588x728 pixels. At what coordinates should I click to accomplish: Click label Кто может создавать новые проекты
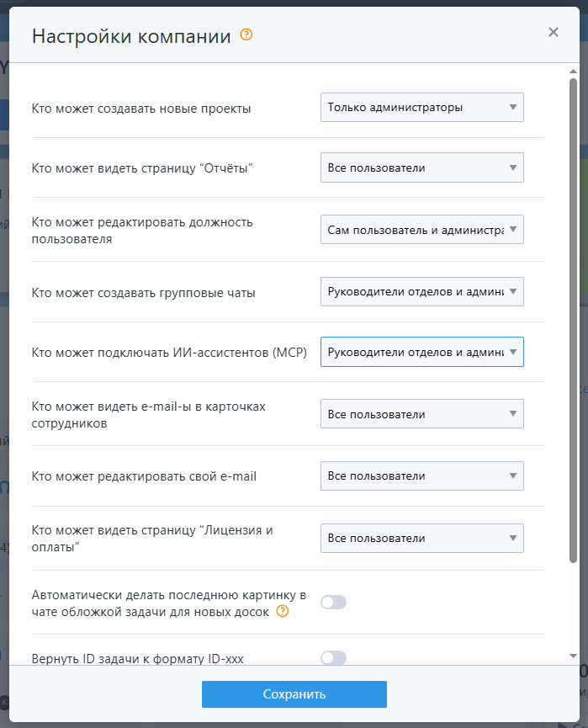pos(141,109)
